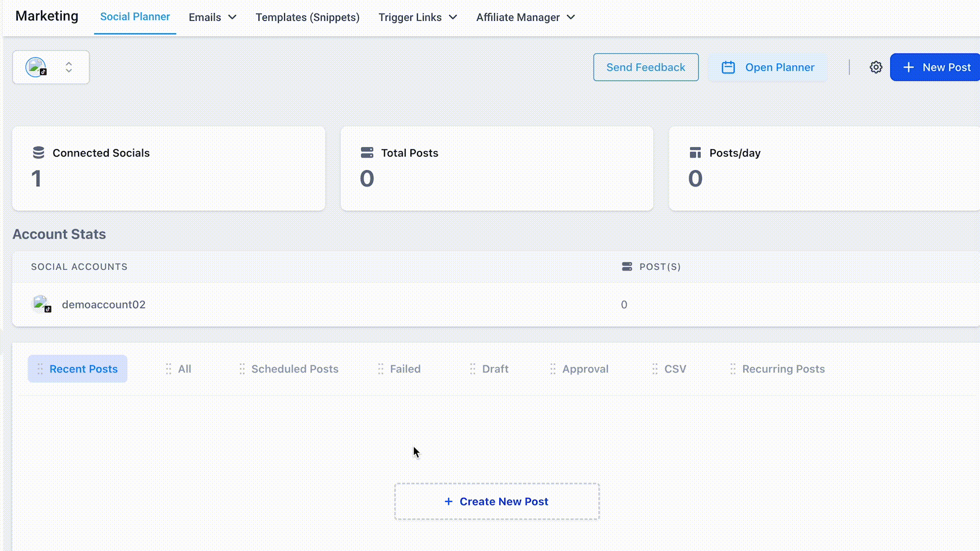Click the POST(S) column header icon
This screenshot has height=551, width=980.
627,266
